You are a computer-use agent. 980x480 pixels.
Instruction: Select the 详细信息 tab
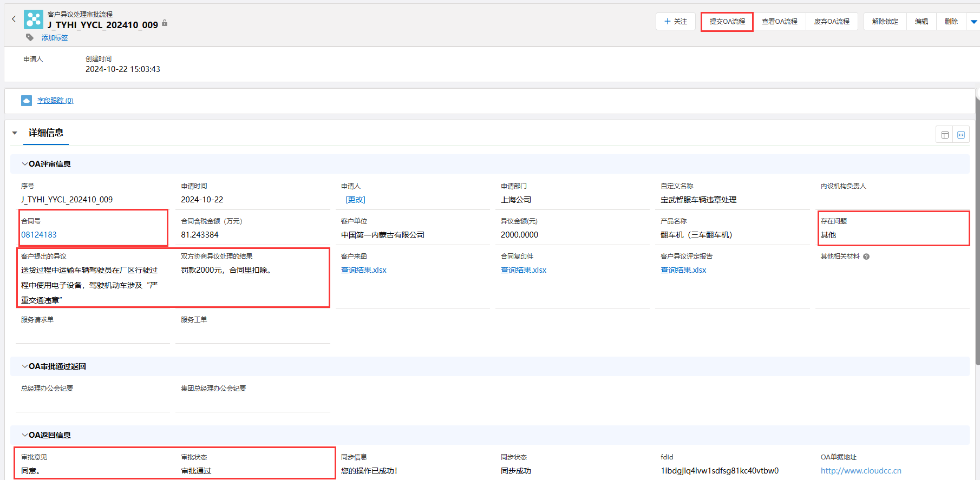point(46,133)
